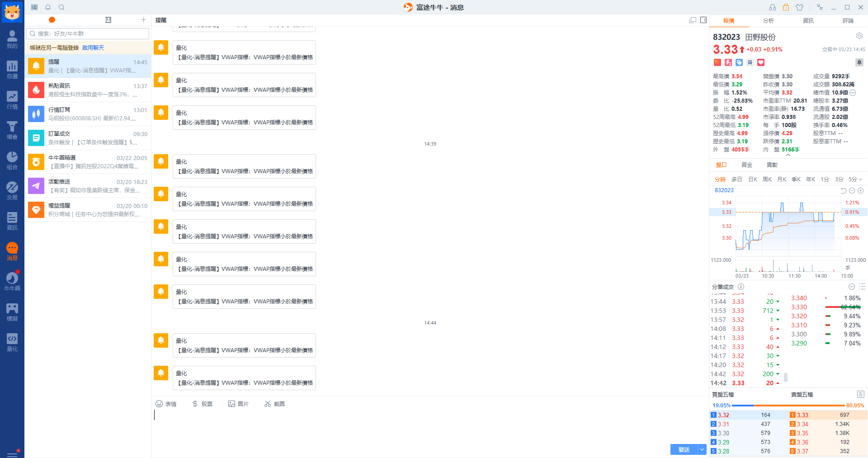Switch to the 評論 tab

tap(848, 21)
